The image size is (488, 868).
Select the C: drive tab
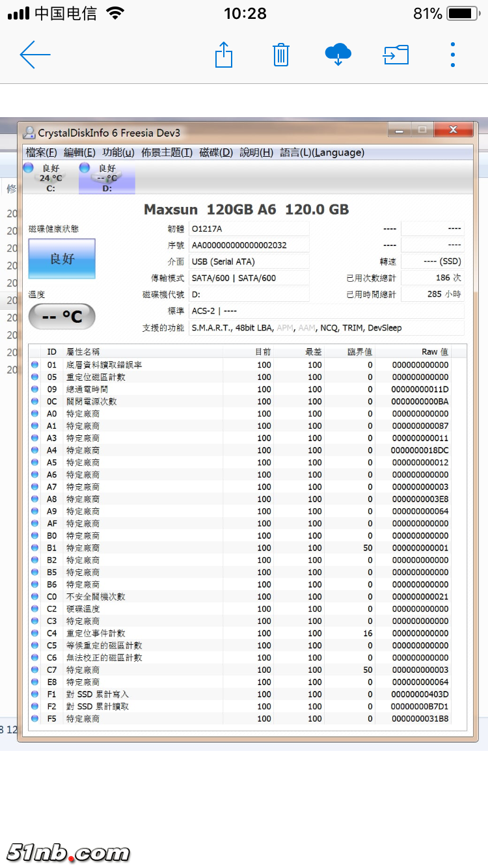[x=50, y=178]
